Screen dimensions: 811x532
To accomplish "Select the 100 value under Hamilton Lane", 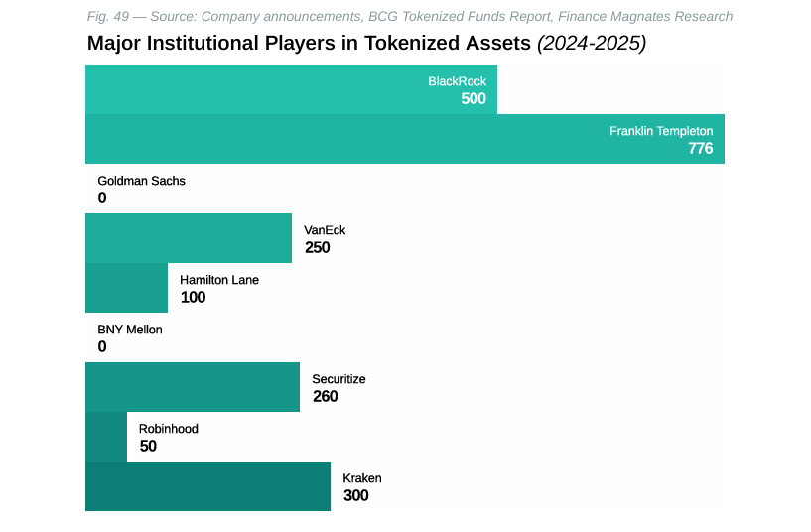I will click(x=193, y=297).
